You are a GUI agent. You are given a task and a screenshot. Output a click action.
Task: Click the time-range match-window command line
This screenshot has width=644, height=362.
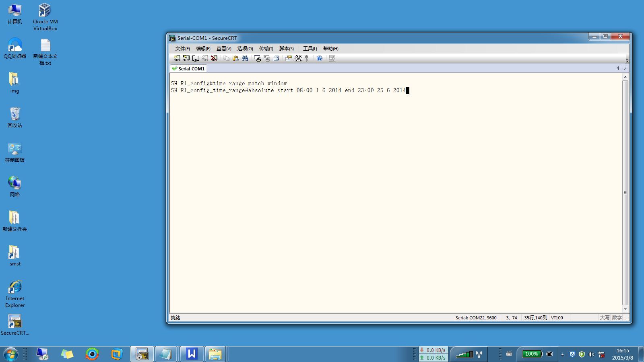[x=229, y=84]
